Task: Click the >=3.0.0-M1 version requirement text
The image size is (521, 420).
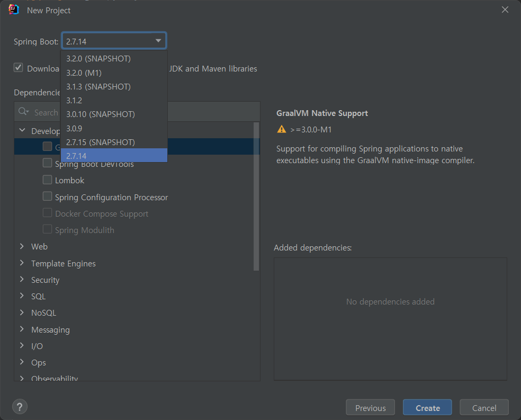Action: coord(311,130)
